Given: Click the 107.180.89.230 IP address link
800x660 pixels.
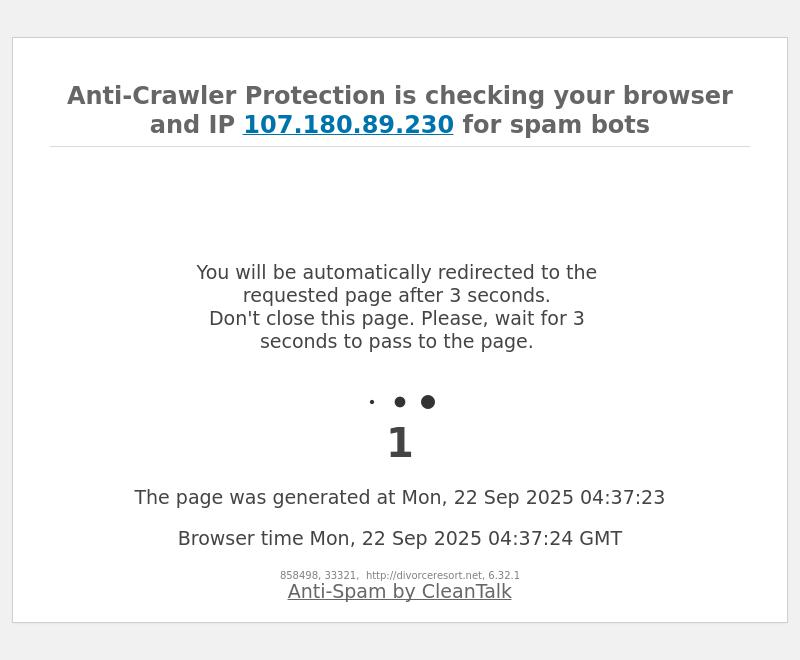Looking at the screenshot, I should tap(348, 125).
